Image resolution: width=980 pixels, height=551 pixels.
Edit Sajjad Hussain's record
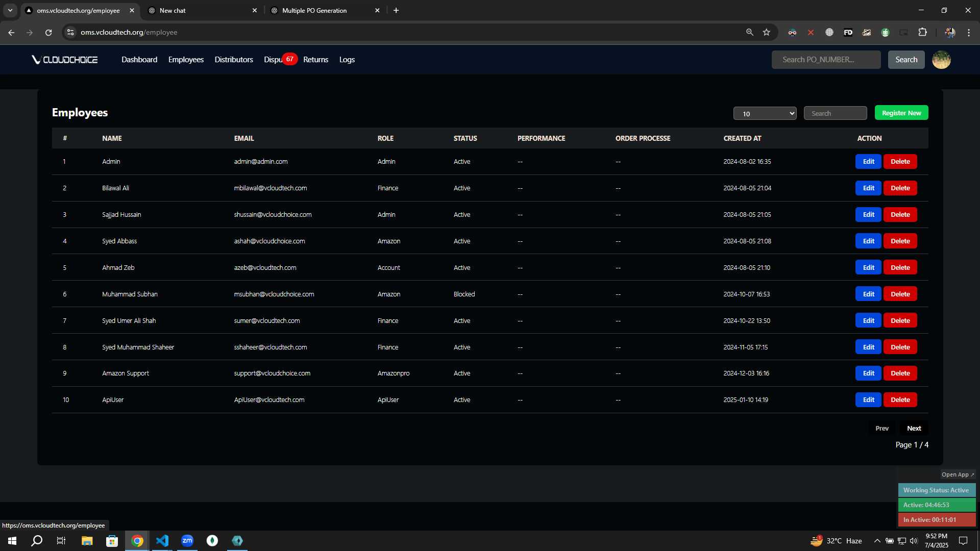pyautogui.click(x=868, y=215)
